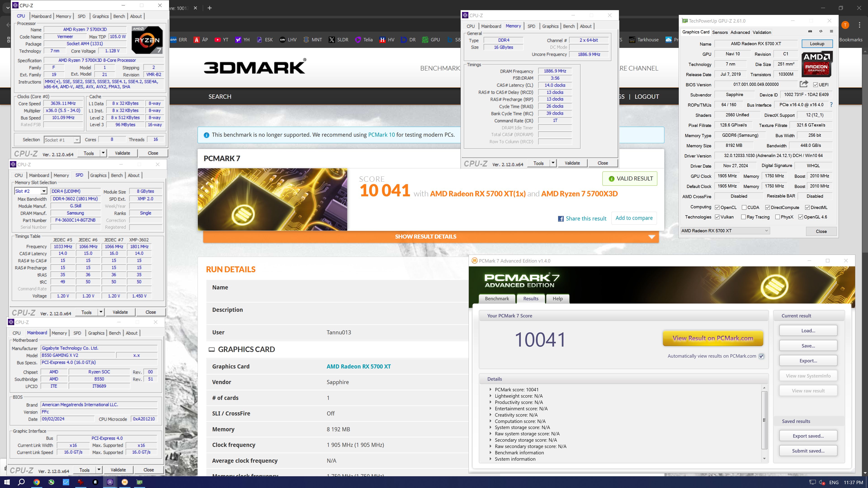The height and width of the screenshot is (488, 868).
Task: Click the Lookup button in GPU-Z
Action: pos(817,44)
